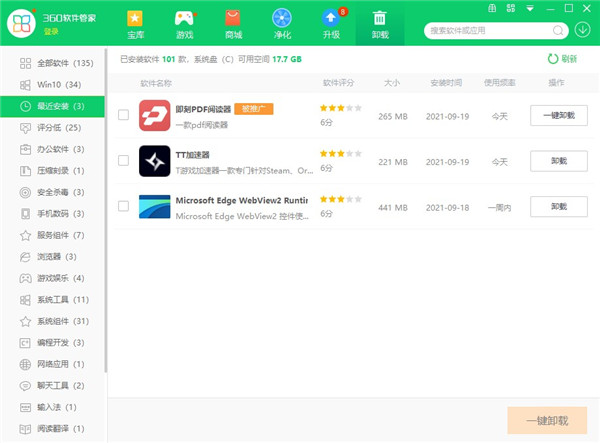Image resolution: width=600 pixels, height=443 pixels.
Task: Click the 360软件管家 logo icon
Action: tap(21, 24)
